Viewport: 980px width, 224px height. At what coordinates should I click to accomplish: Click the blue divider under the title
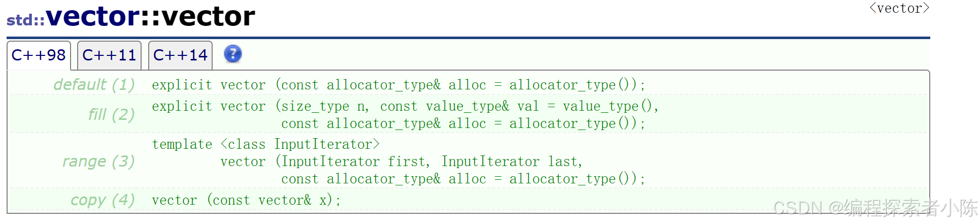468,38
